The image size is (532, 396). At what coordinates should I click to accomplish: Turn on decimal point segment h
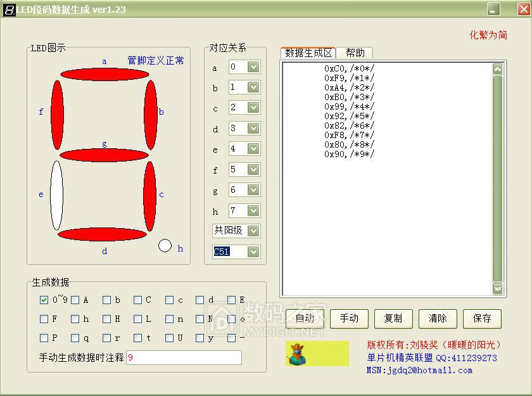165,245
